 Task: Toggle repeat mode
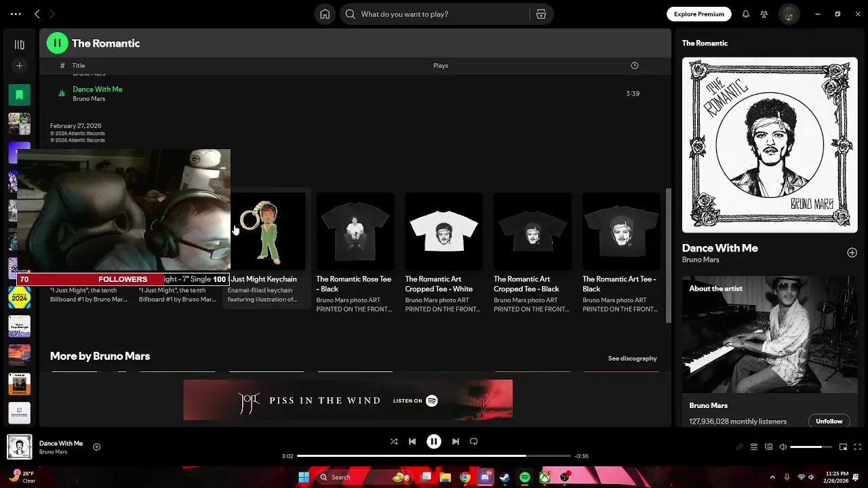pyautogui.click(x=474, y=441)
